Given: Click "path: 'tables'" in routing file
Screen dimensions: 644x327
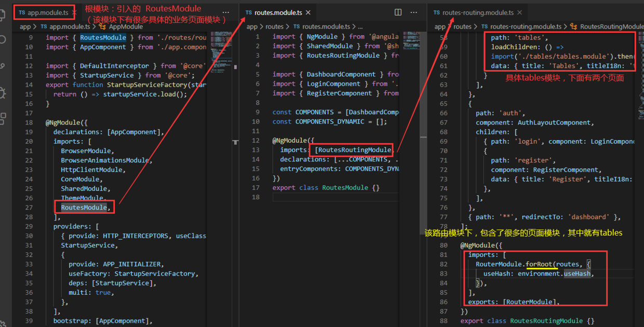Looking at the screenshot, I should [518, 37].
